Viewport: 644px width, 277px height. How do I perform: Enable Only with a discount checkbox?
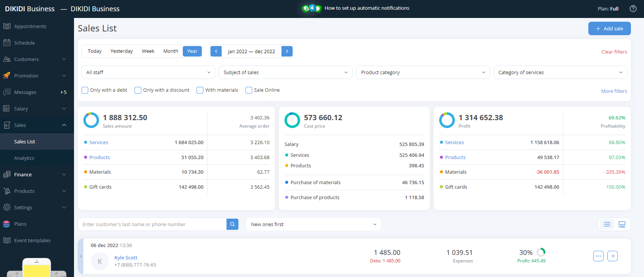point(138,90)
